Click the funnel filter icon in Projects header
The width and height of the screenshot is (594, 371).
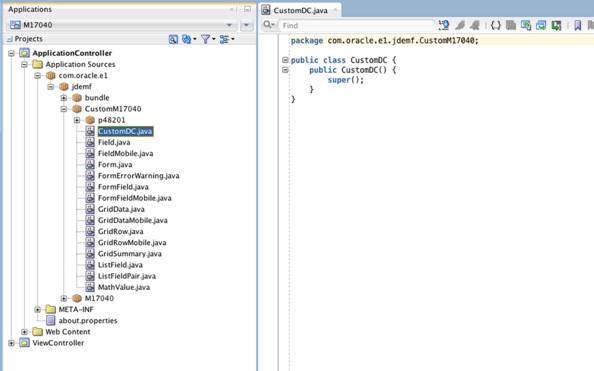coord(205,39)
